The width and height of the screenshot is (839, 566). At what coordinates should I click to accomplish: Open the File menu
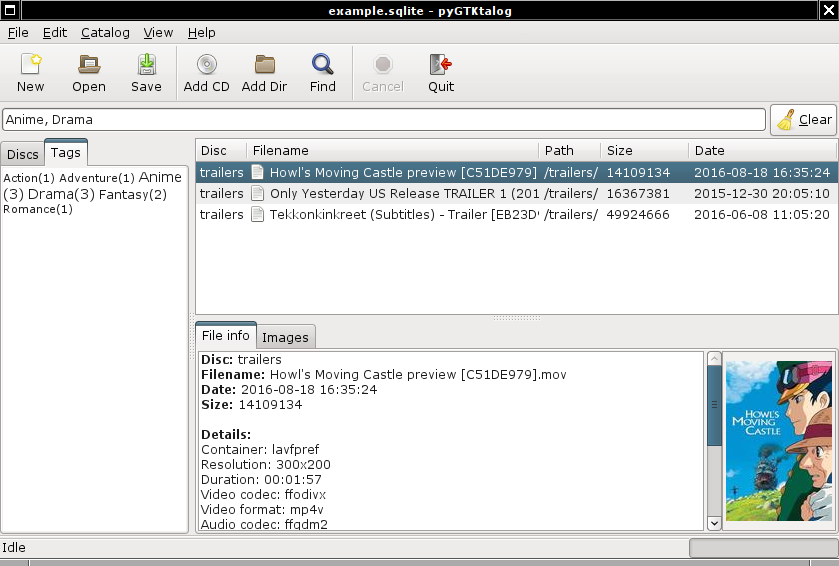[x=18, y=33]
